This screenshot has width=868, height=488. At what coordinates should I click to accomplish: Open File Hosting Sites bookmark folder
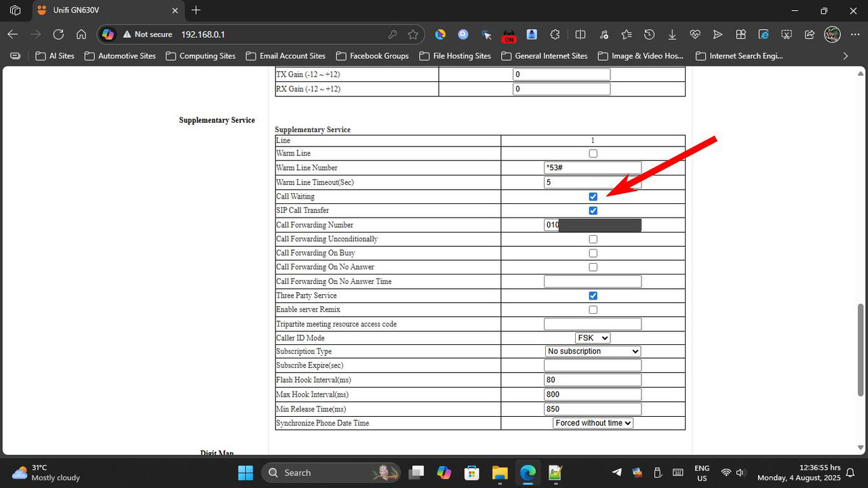(x=455, y=56)
